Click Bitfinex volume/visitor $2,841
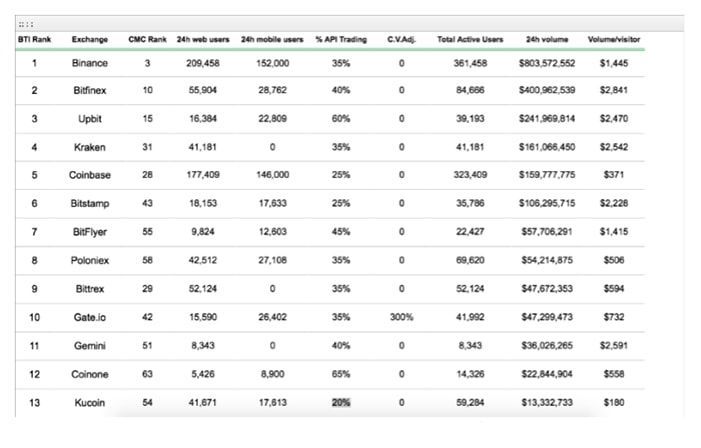The width and height of the screenshot is (701, 448). pos(614,90)
